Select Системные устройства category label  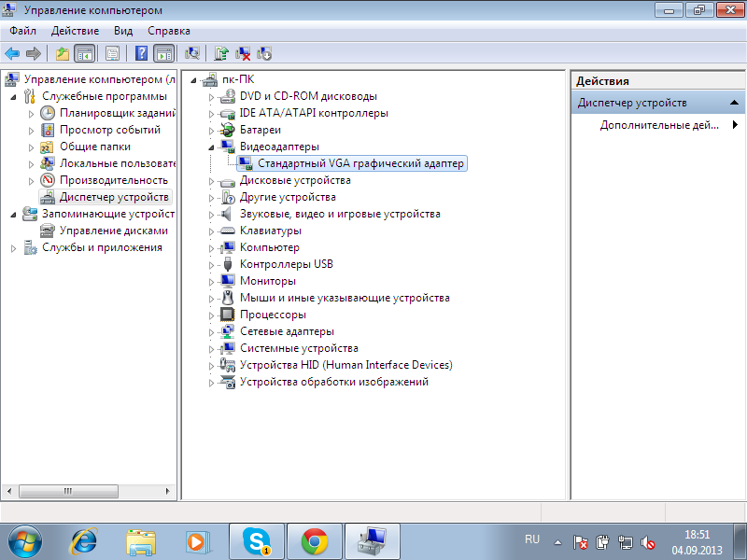(x=299, y=348)
